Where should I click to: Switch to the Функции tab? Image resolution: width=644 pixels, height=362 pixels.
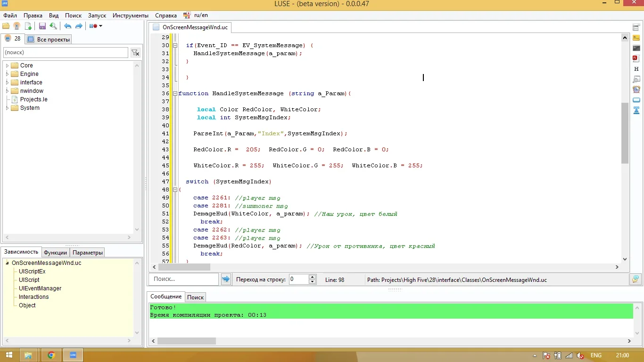tap(55, 252)
